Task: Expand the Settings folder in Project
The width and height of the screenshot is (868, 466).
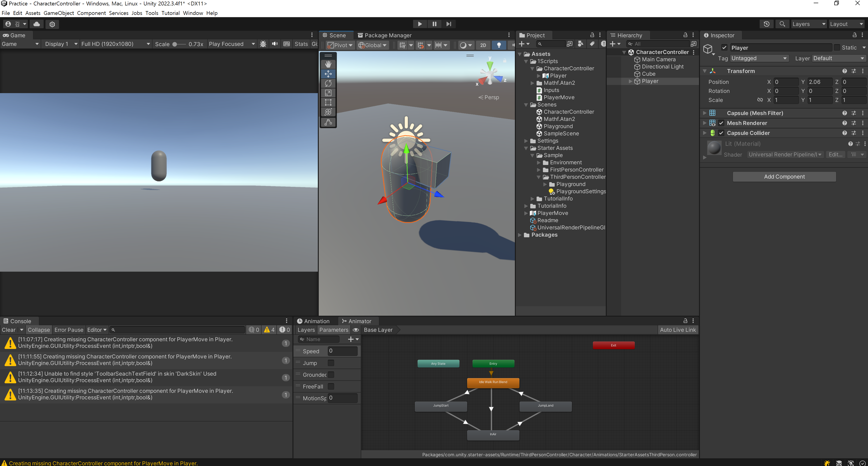Action: (526, 141)
